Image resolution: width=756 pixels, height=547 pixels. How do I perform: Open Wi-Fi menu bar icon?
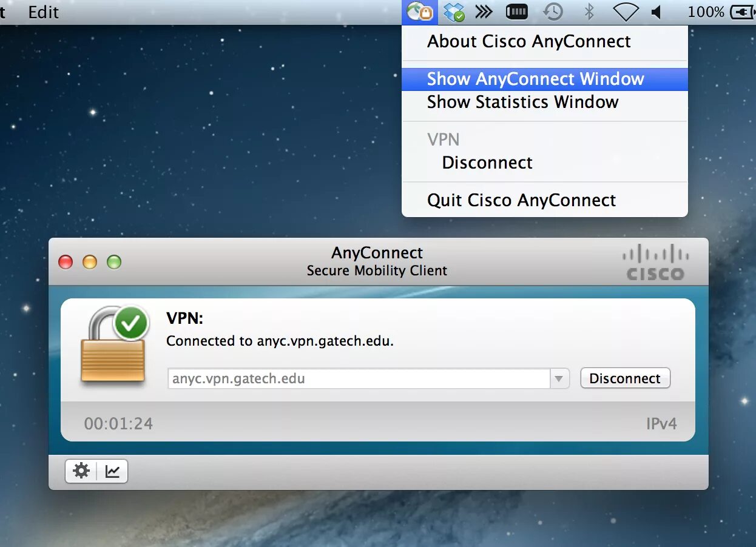pos(626,12)
